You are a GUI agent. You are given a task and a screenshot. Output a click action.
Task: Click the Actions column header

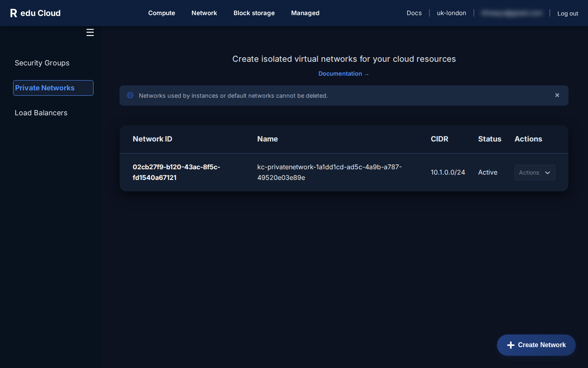point(528,139)
